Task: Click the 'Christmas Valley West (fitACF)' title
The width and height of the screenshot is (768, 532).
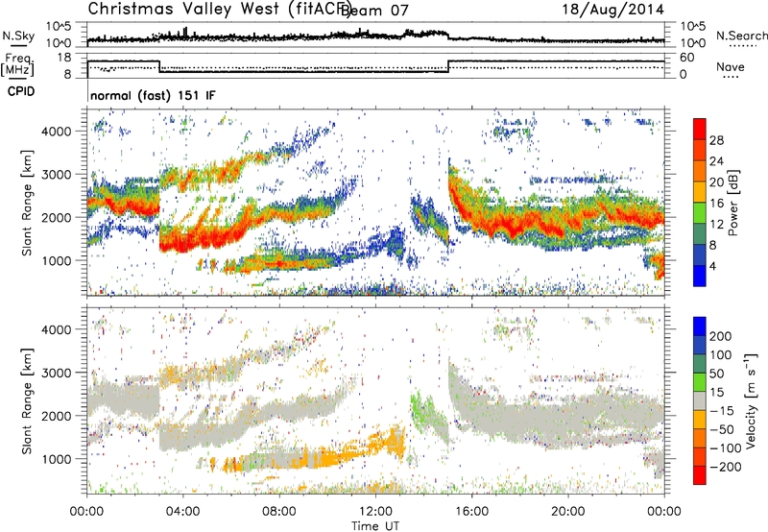Action: 219,10
